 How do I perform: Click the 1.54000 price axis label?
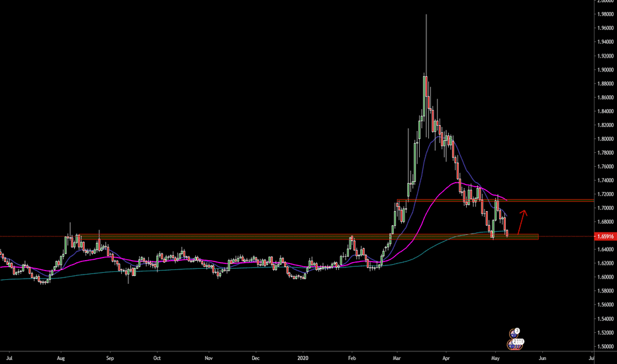pyautogui.click(x=605, y=319)
